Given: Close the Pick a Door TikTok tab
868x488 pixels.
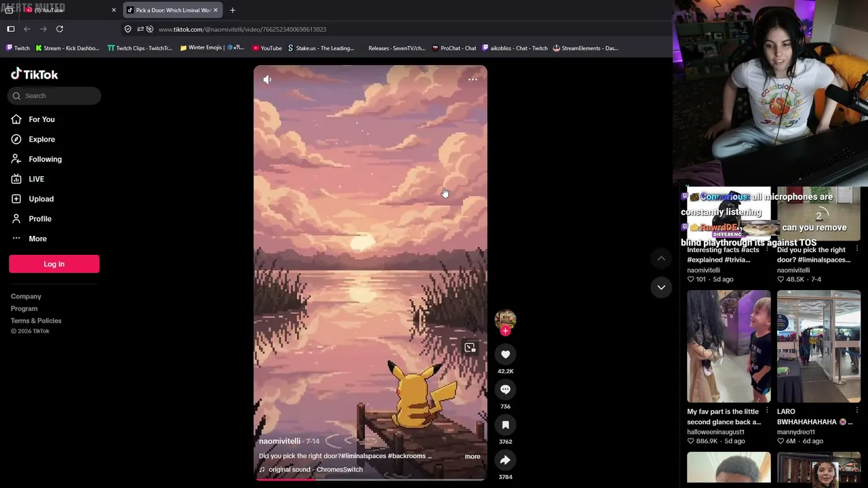Looking at the screenshot, I should click(216, 10).
